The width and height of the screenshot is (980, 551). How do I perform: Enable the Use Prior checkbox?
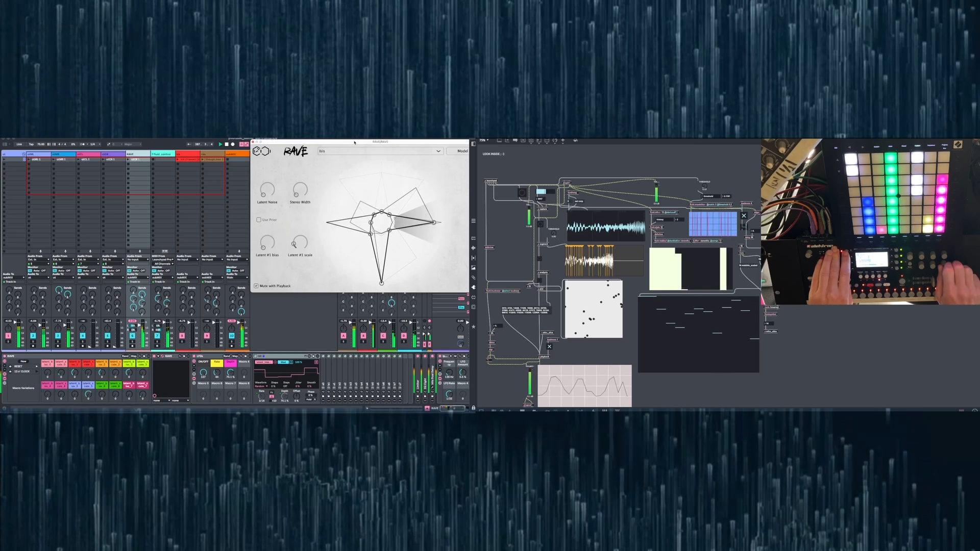[259, 220]
